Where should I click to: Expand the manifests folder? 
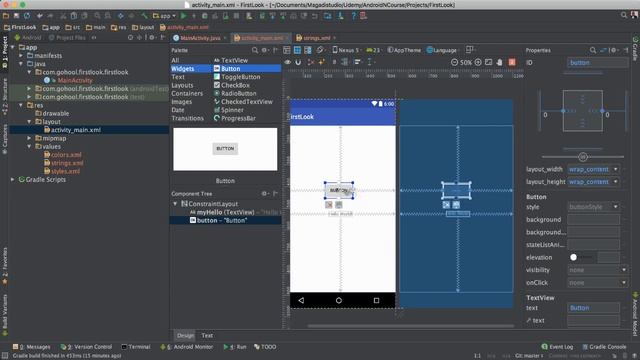click(x=21, y=56)
